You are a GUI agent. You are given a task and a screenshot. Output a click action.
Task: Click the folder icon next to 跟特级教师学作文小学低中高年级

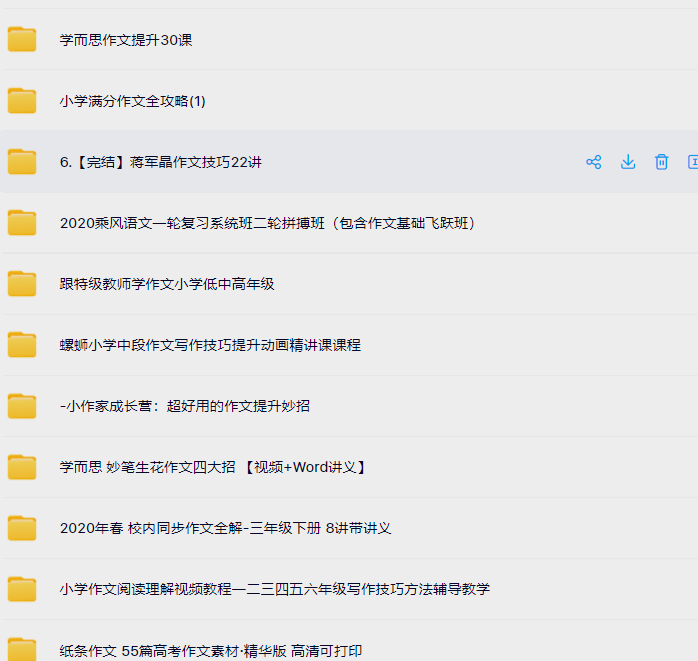(22, 284)
